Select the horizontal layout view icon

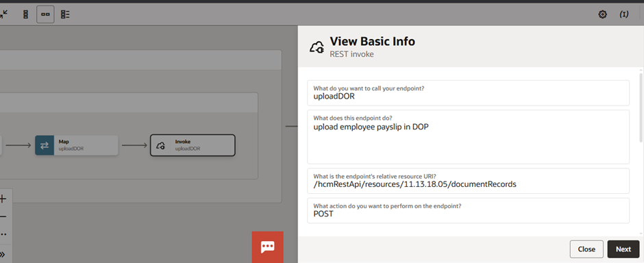coord(45,14)
